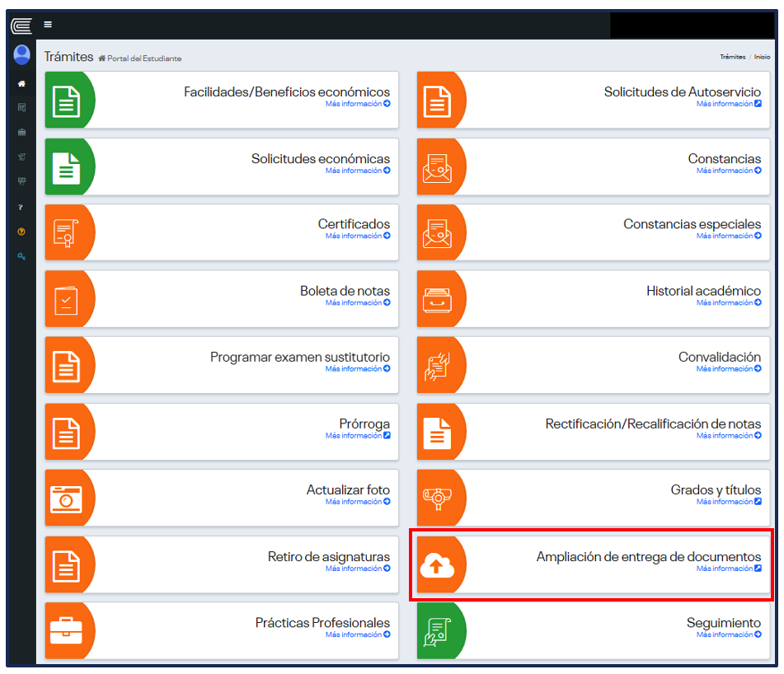Click the hamburger menu toggle in top bar

pyautogui.click(x=48, y=25)
